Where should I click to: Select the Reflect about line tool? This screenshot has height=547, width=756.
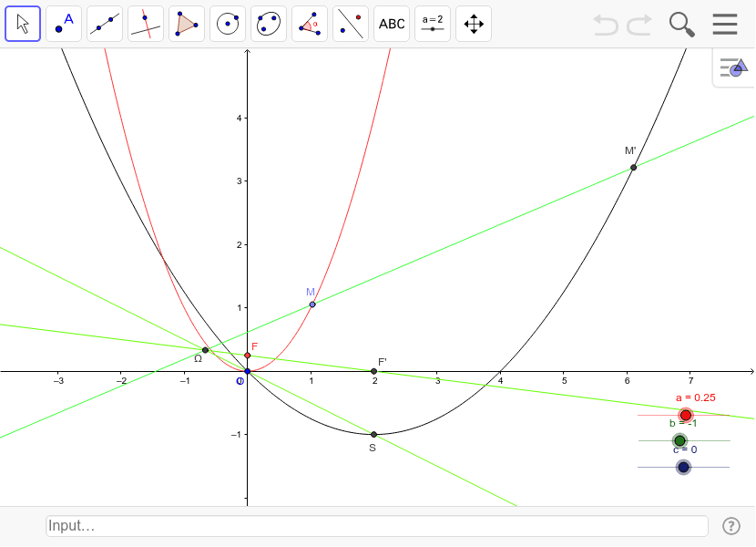tap(351, 24)
